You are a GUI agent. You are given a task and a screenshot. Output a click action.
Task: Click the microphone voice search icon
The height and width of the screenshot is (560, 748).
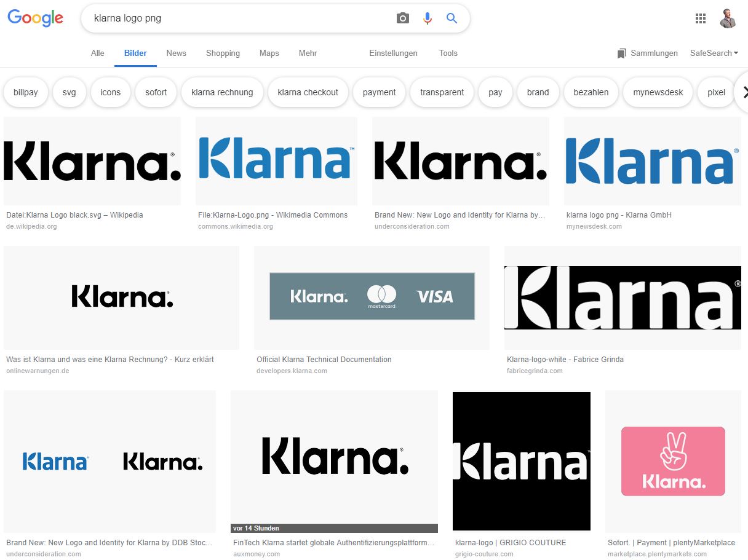(428, 18)
